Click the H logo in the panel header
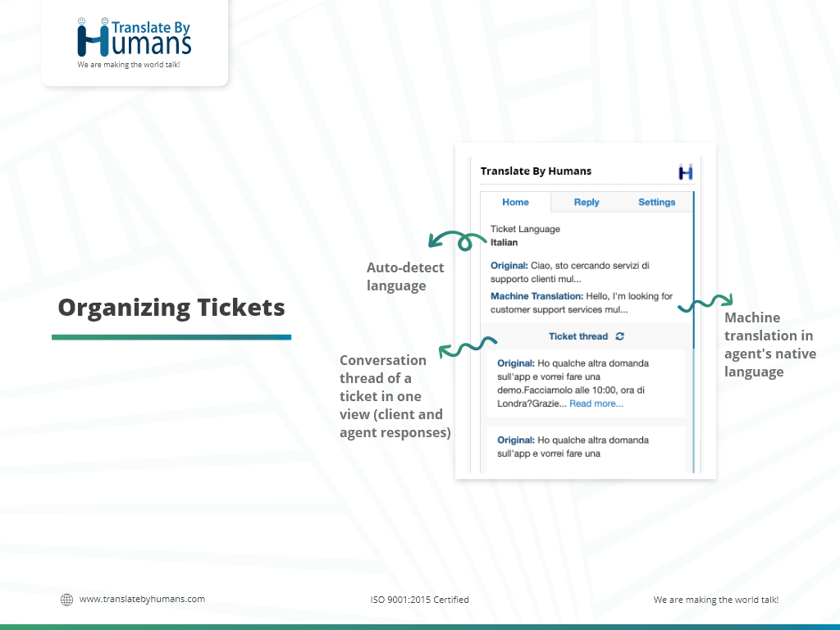Image resolution: width=840 pixels, height=630 pixels. click(686, 172)
